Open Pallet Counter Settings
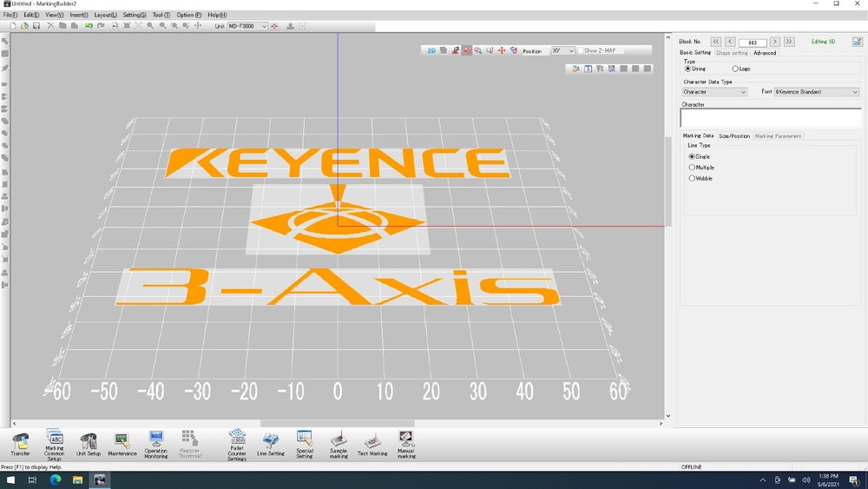Image resolution: width=868 pixels, height=489 pixels. point(237,445)
